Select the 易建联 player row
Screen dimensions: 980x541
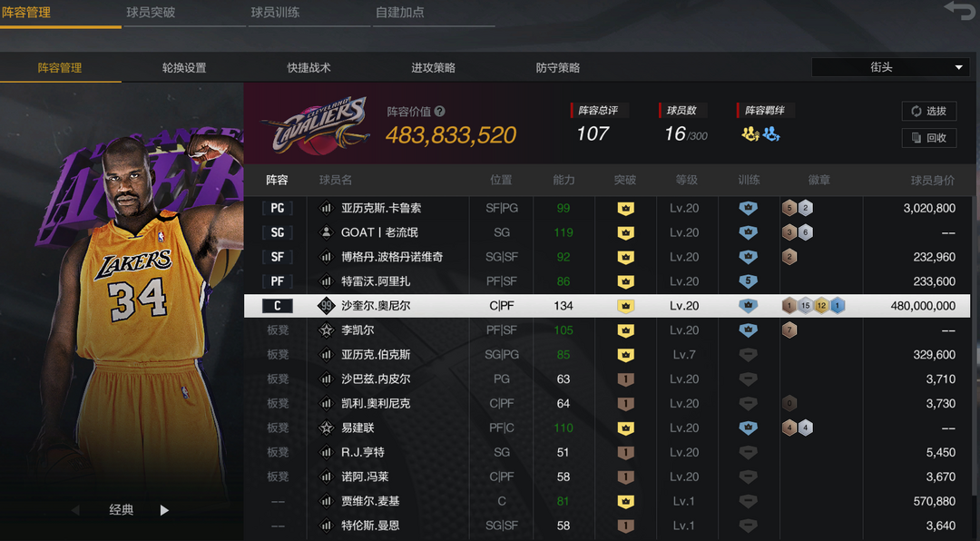[607, 428]
